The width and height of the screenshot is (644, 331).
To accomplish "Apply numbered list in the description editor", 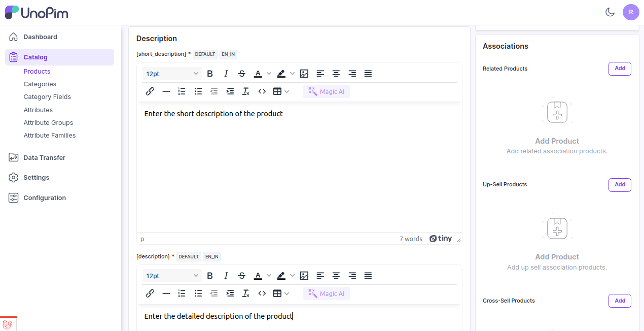I will point(182,293).
